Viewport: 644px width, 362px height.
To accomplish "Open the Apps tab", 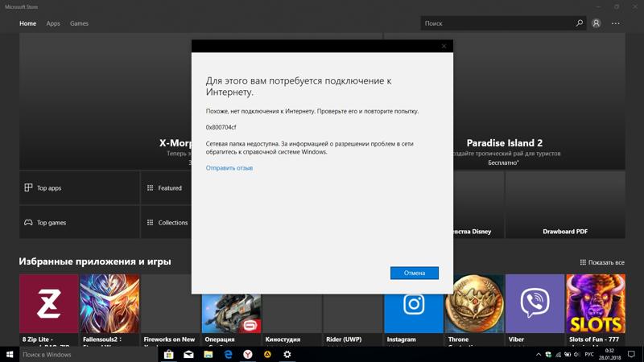I will [x=53, y=23].
